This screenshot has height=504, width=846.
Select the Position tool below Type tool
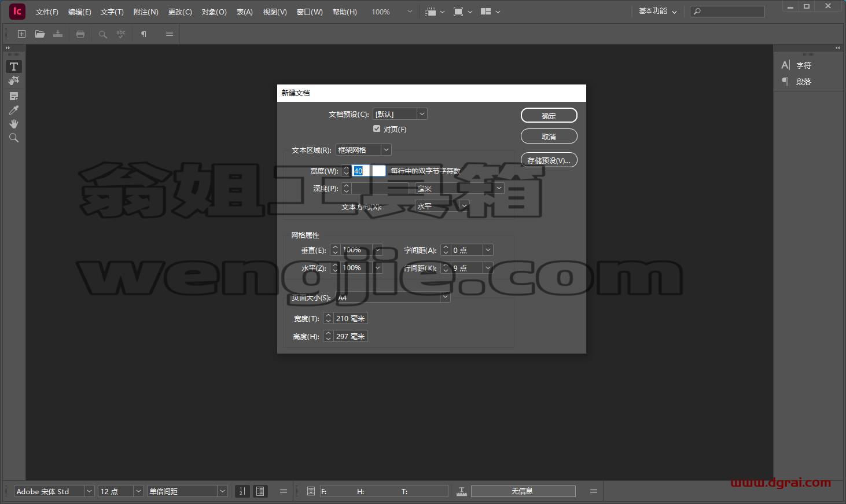click(x=14, y=80)
